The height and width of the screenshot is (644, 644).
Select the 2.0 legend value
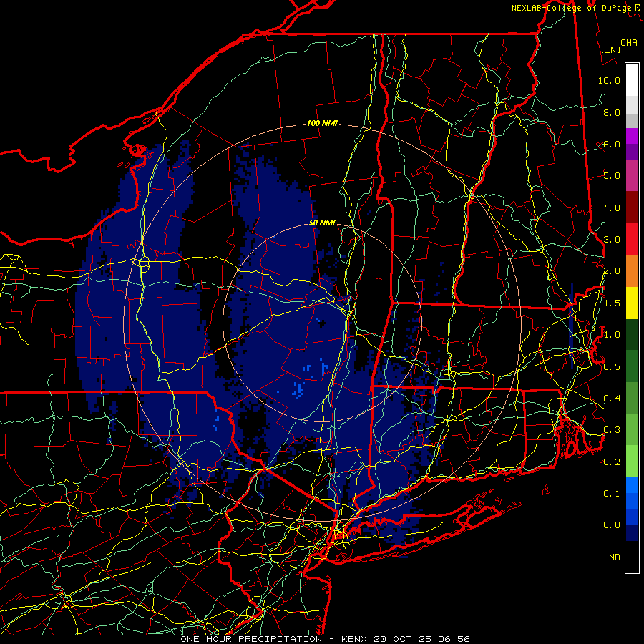click(x=612, y=271)
